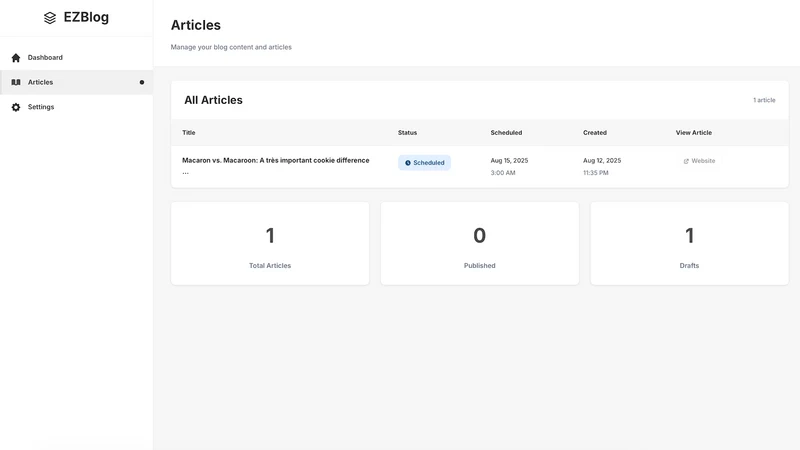Click the Articles page heading
The width and height of the screenshot is (800, 450).
coord(196,25)
